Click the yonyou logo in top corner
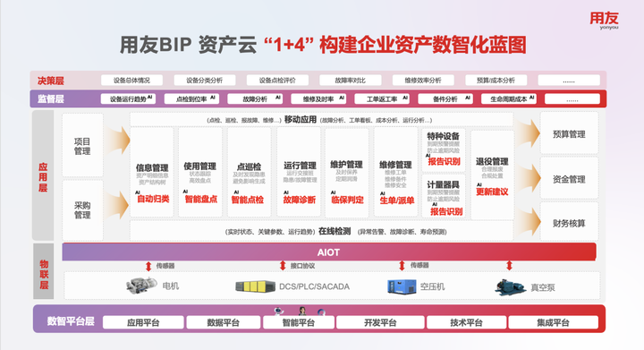 604,20
